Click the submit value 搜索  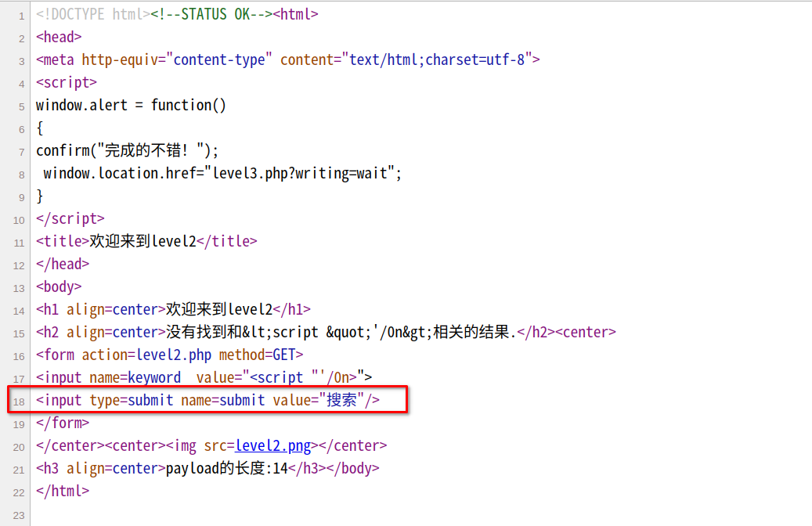pos(341,400)
